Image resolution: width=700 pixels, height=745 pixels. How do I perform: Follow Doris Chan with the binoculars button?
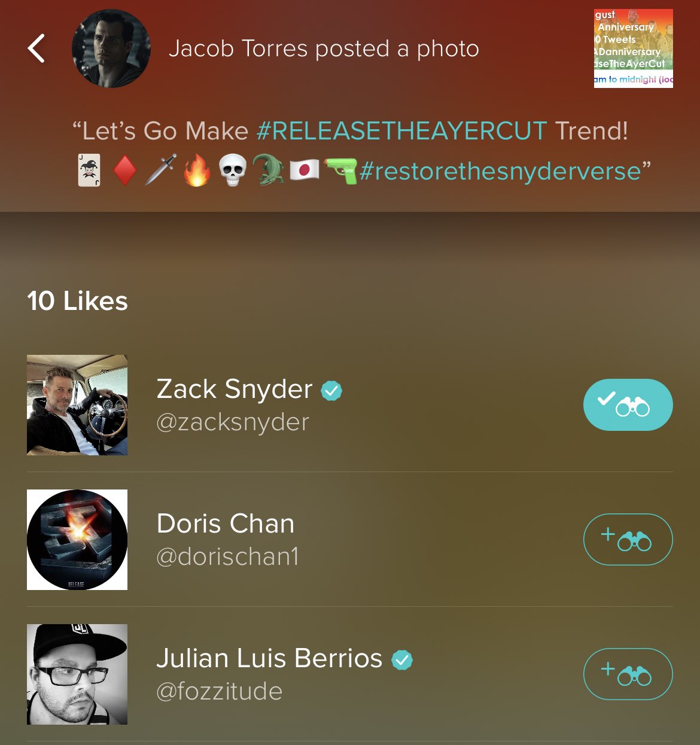pyautogui.click(x=628, y=539)
